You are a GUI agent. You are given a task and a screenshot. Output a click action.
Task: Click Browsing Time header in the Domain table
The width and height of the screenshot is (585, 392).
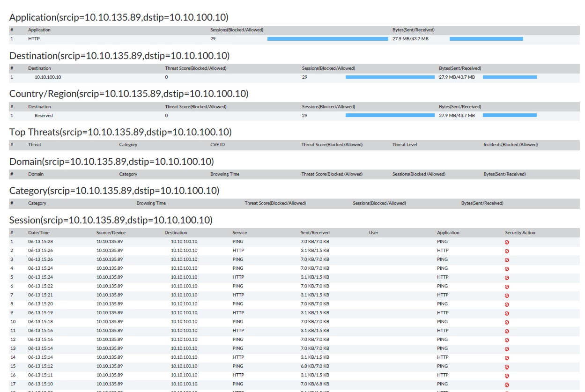(225, 174)
